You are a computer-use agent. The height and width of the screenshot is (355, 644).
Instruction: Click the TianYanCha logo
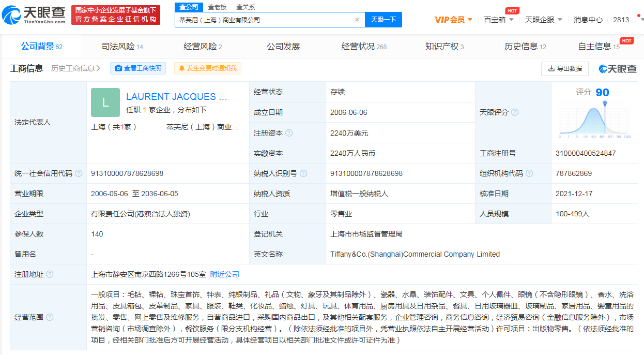coord(35,15)
